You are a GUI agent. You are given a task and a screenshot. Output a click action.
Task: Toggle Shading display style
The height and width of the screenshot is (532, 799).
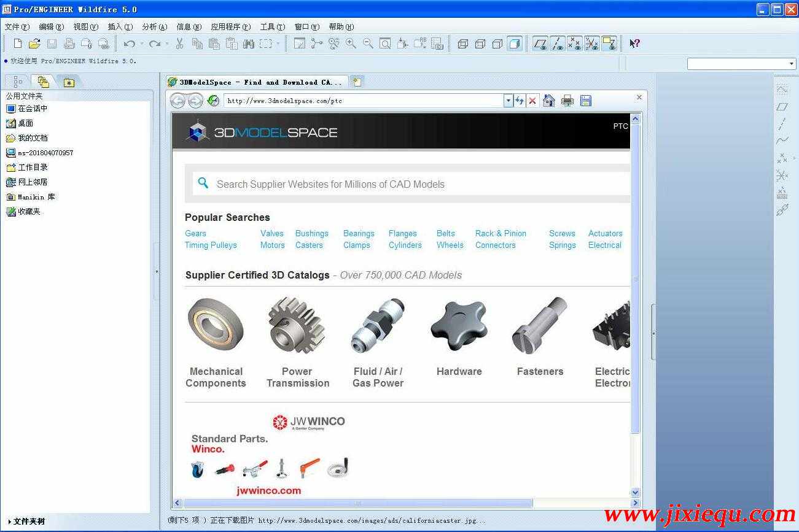click(515, 44)
